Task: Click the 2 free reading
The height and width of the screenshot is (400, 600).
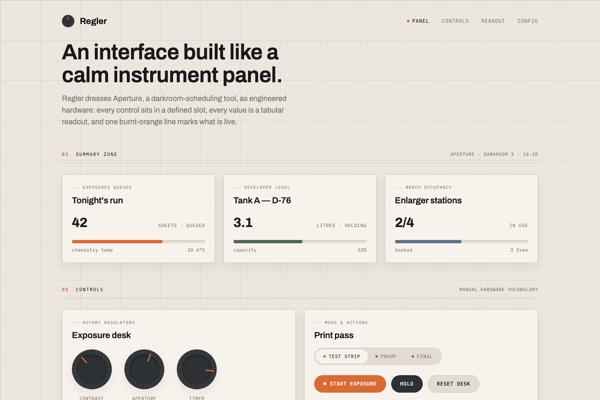Action: (519, 250)
